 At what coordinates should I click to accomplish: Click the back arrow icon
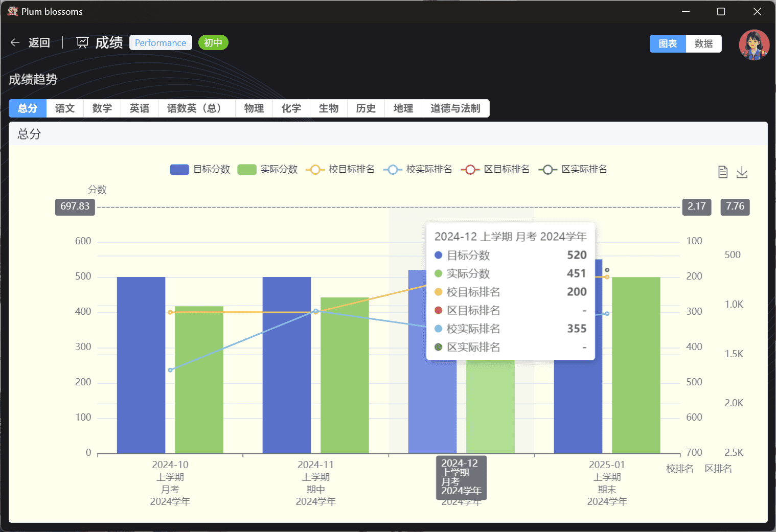[15, 43]
